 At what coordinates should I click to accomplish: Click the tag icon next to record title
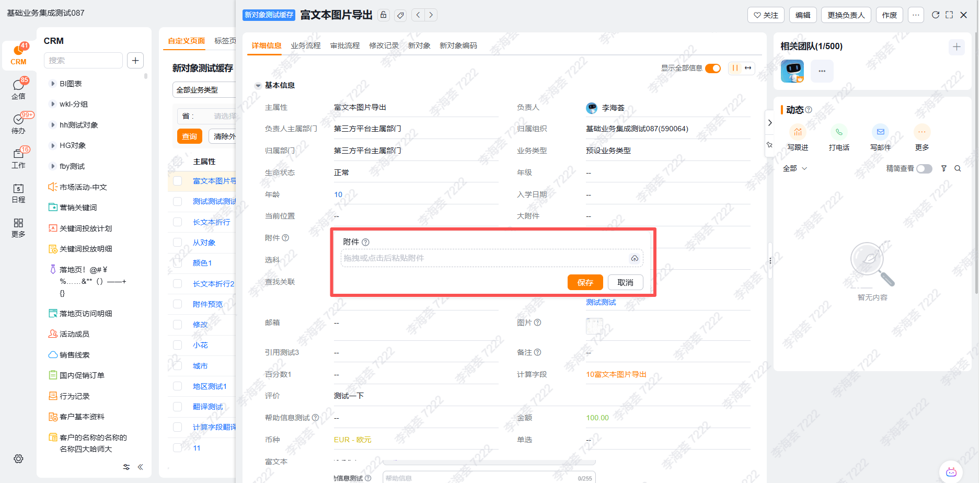(400, 15)
